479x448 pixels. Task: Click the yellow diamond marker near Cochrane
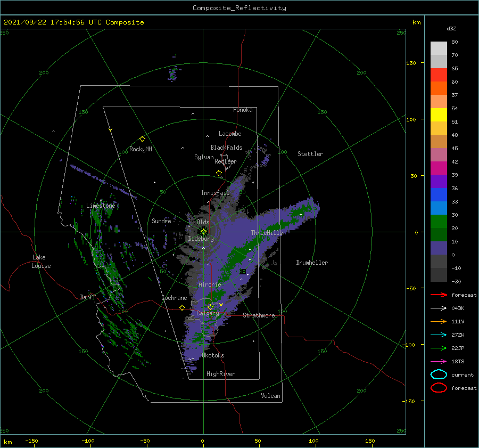182,307
